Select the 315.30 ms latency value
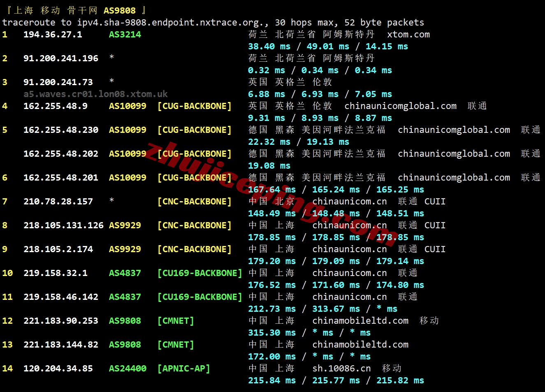Image resolution: width=545 pixels, height=392 pixels. click(x=271, y=333)
